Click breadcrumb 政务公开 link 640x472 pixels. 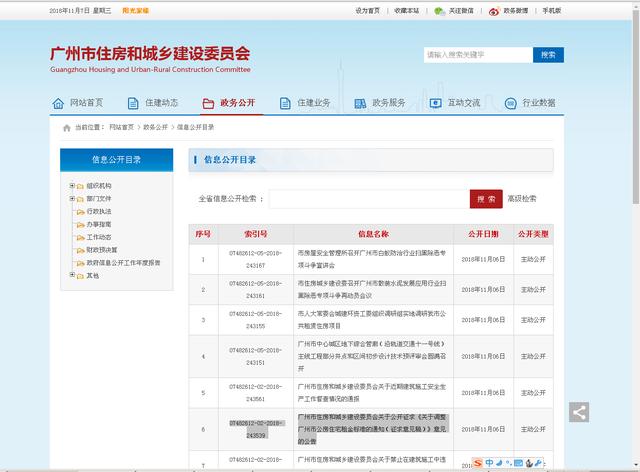pyautogui.click(x=156, y=127)
